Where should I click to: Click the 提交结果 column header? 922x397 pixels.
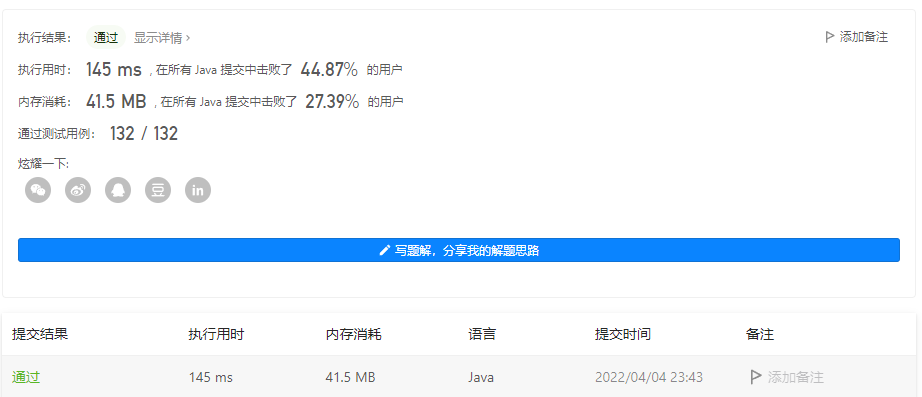pyautogui.click(x=40, y=334)
